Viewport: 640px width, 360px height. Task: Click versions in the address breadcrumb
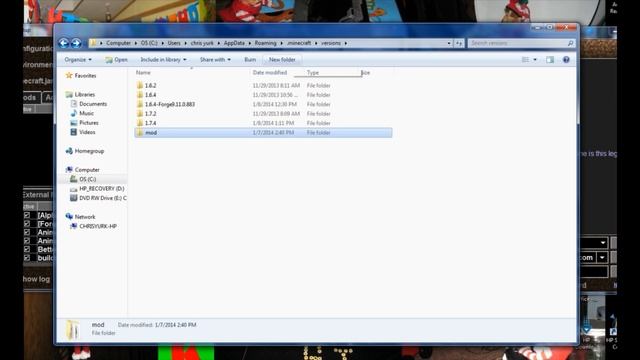point(331,43)
